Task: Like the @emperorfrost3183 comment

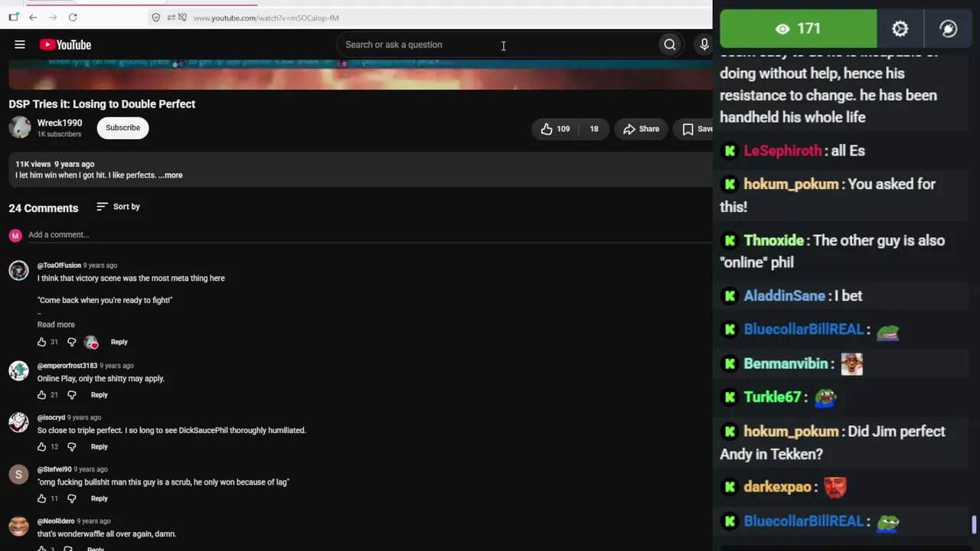Action: pyautogui.click(x=42, y=395)
